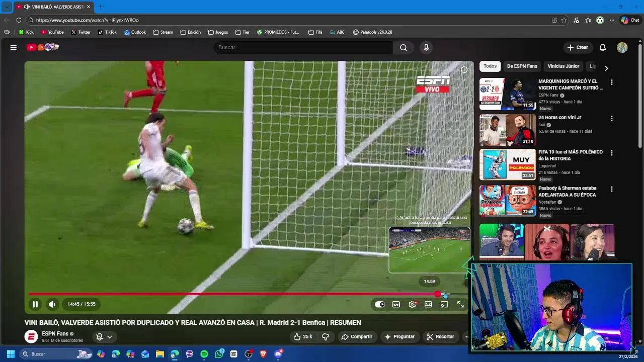This screenshot has height=362, width=644.
Task: Open a new browser tab
Action: point(100,7)
